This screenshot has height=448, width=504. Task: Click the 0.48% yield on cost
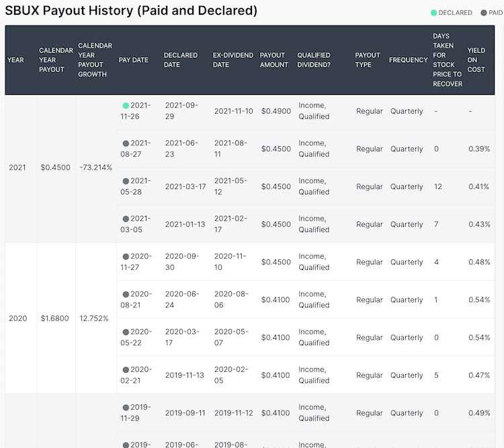479,262
